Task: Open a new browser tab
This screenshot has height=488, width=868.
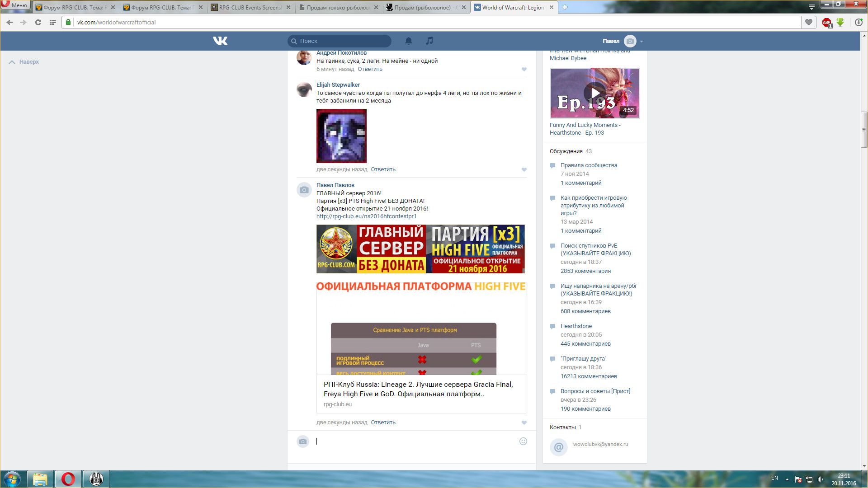Action: click(565, 7)
